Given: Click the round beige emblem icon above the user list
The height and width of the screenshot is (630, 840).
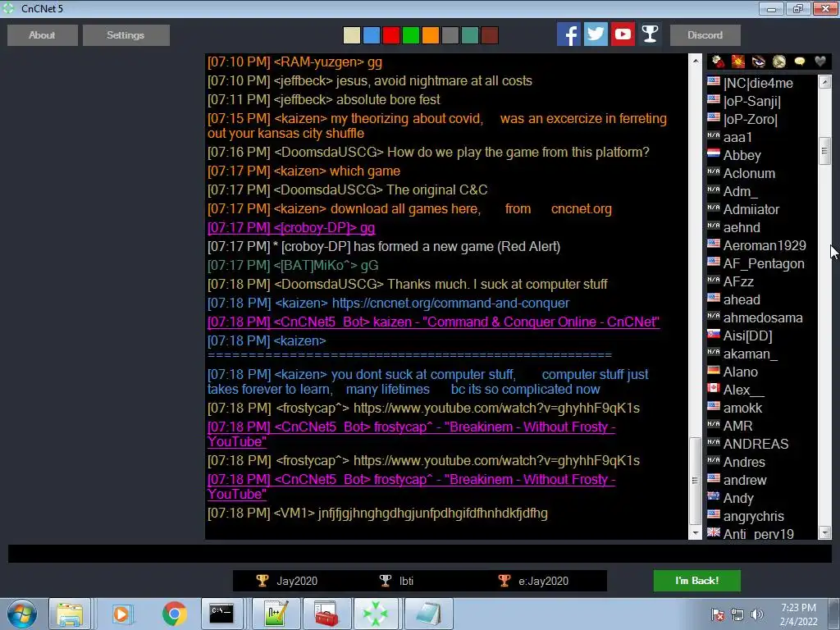Looking at the screenshot, I should pos(779,62).
